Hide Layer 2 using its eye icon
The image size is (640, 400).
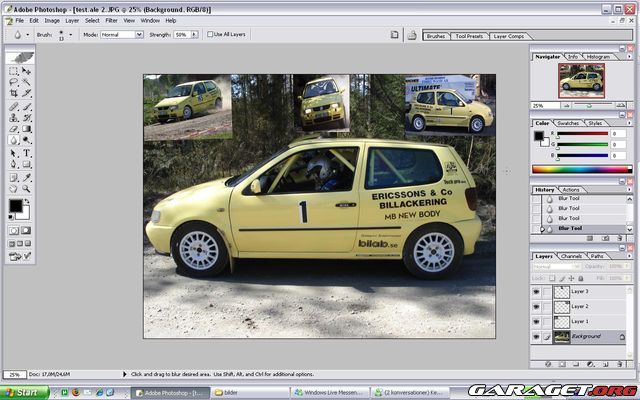(x=536, y=307)
